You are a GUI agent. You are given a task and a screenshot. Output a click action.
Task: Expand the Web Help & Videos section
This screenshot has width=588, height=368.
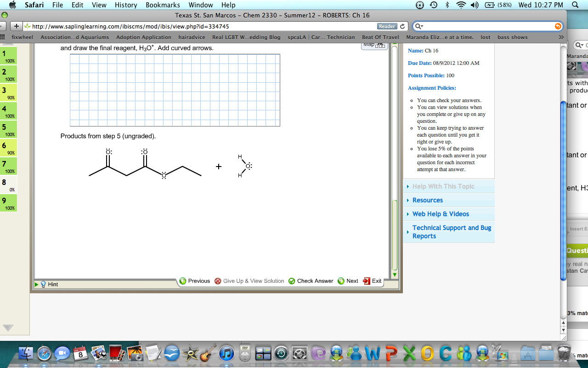pyautogui.click(x=441, y=214)
